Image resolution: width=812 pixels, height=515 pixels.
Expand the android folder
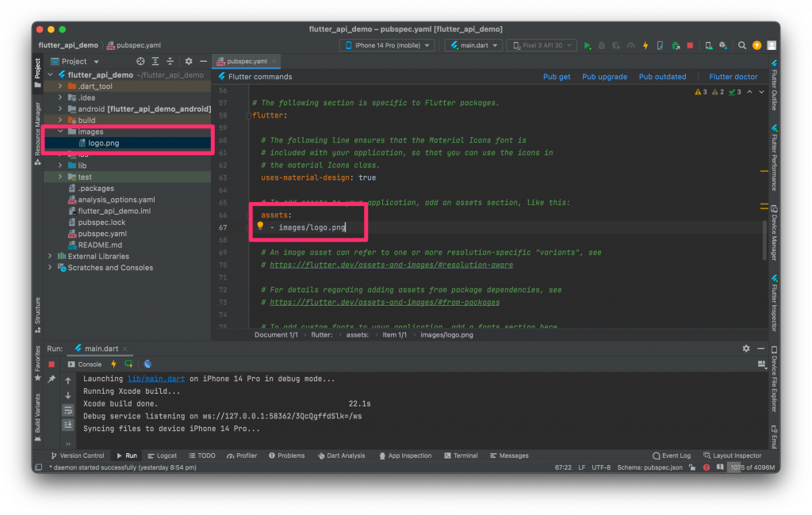(x=60, y=109)
